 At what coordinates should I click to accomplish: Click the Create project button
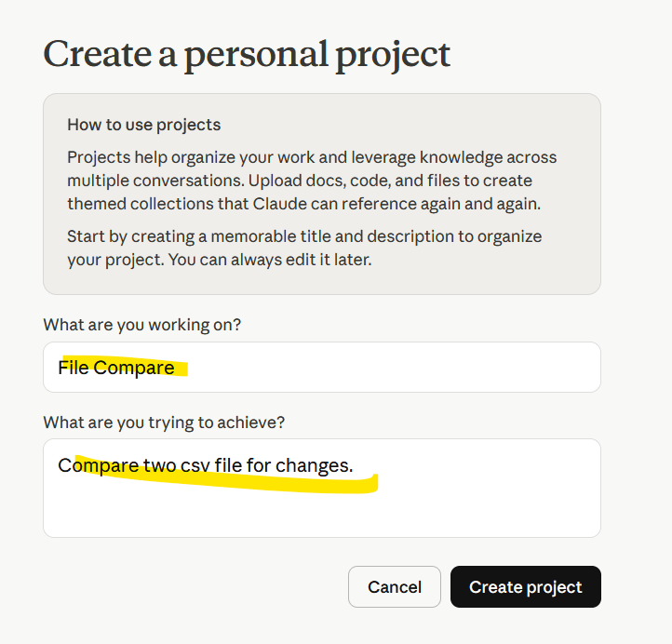click(x=525, y=587)
